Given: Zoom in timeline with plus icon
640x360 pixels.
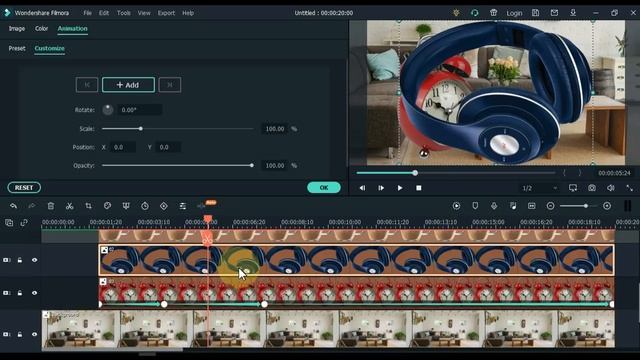Looking at the screenshot, I should (607, 206).
